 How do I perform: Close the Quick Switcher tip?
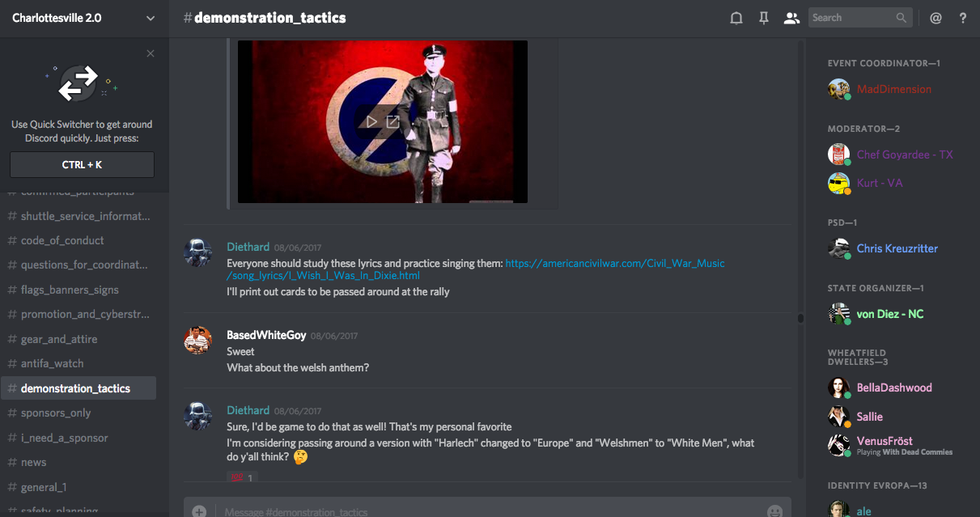point(151,53)
